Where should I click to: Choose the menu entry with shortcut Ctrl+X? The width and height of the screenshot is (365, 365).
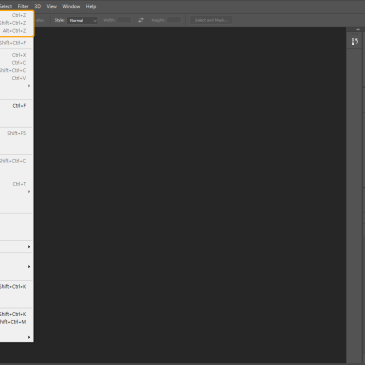tap(16, 55)
